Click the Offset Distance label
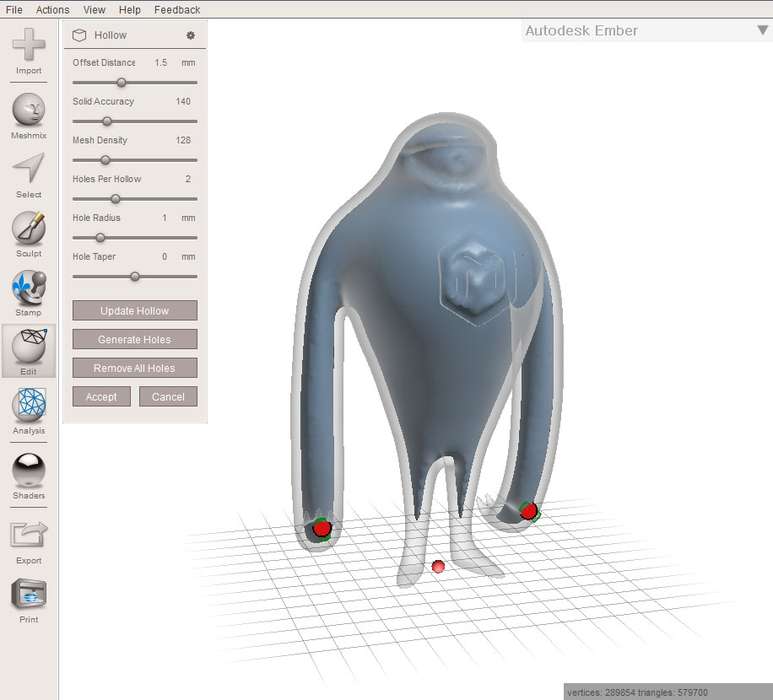 tap(104, 62)
